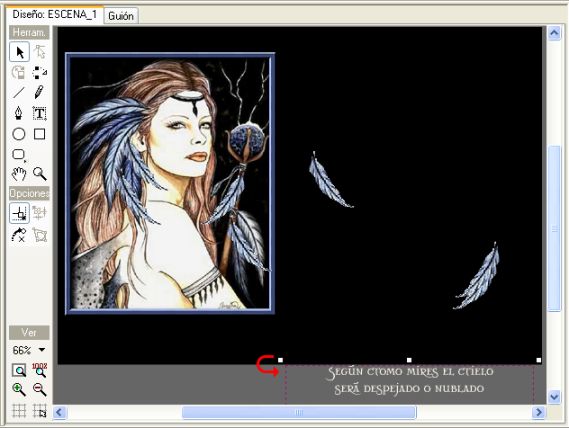Select the Diseño: ESCENA_1 tab

tap(55, 15)
